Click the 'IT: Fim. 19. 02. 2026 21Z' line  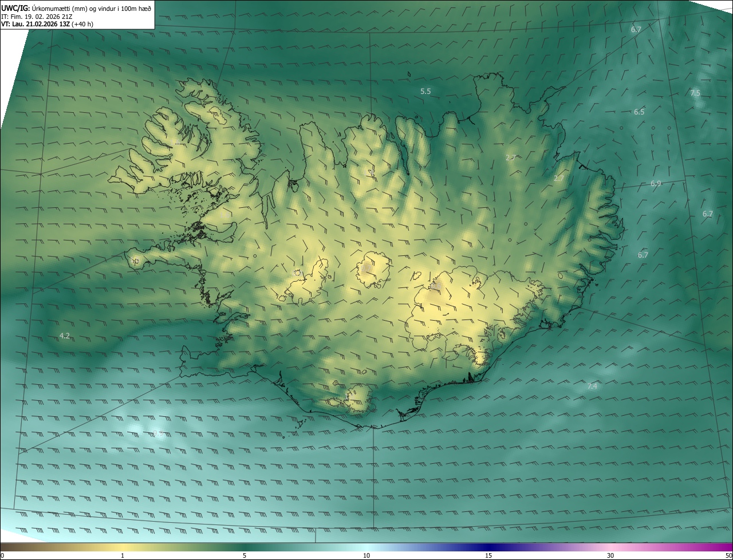(37, 17)
